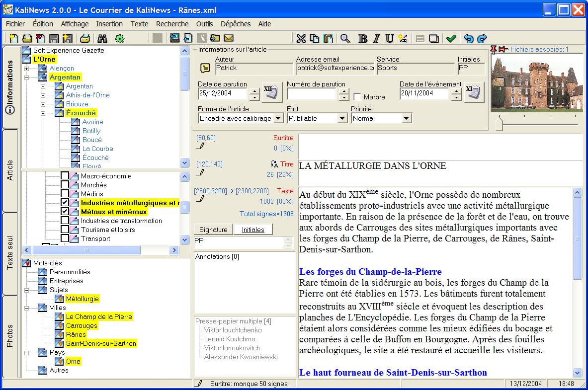Viewport: 588px width, 390px height.
Task: Open the Forme de l'article dropdown
Action: coord(278,119)
